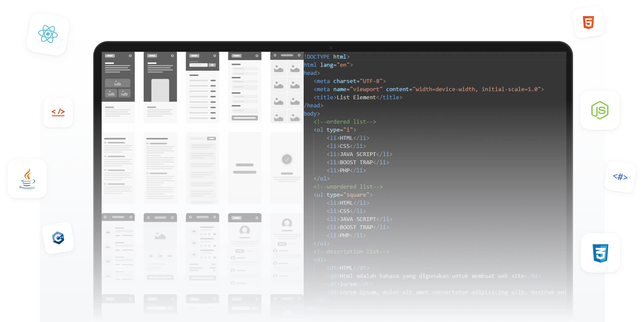Click the React atom logo icon
Screen dimensions: 644x322
(48, 34)
